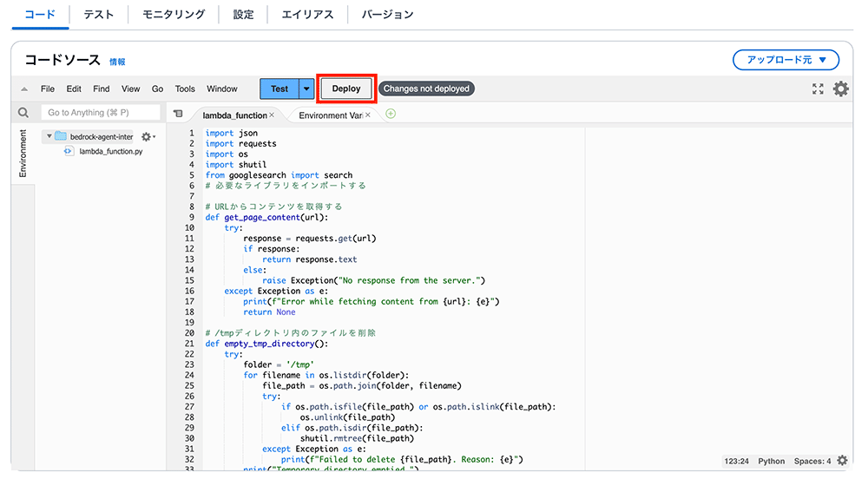Click line number 9 in the gutter
The image size is (868, 479).
pos(192,218)
